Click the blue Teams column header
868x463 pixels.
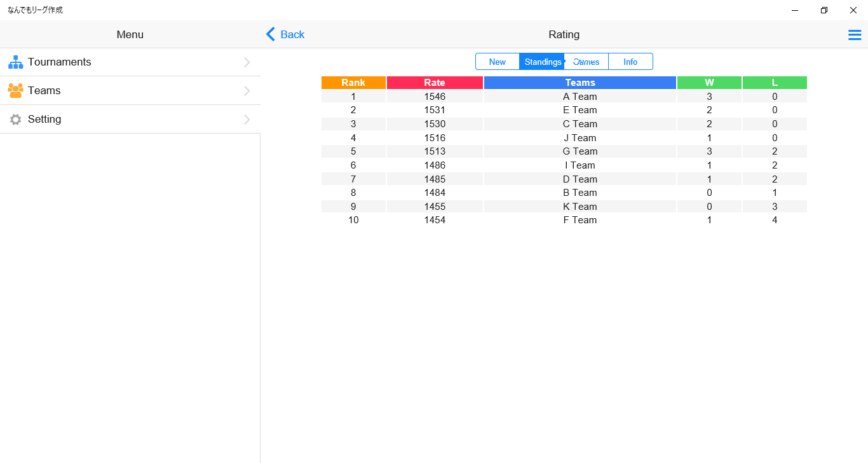pos(580,83)
